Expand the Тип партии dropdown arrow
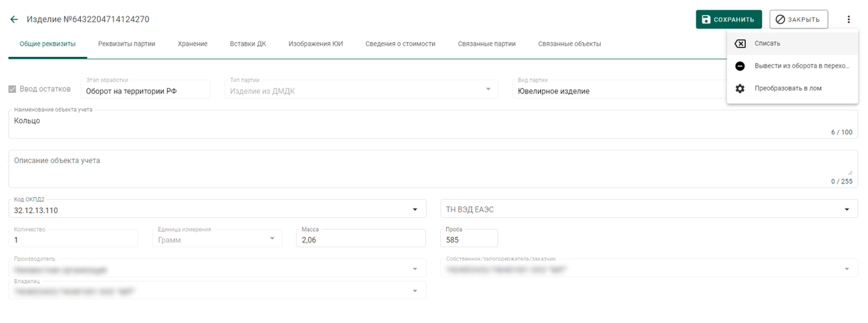 [x=488, y=89]
